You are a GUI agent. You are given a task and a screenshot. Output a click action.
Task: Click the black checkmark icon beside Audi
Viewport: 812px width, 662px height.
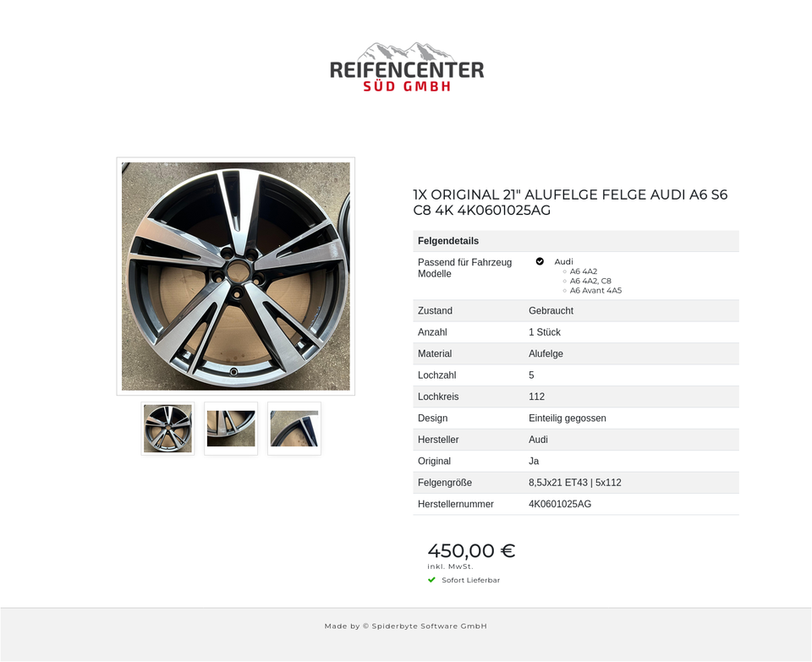click(540, 261)
